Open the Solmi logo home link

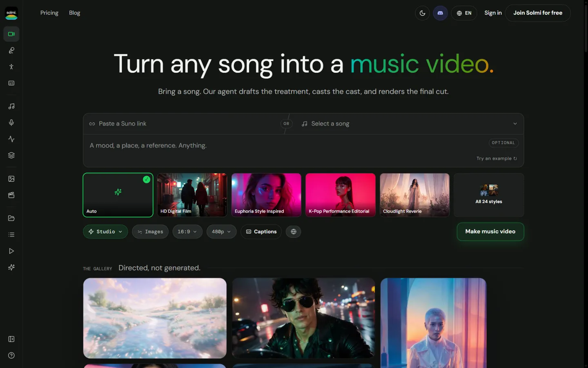[11, 13]
